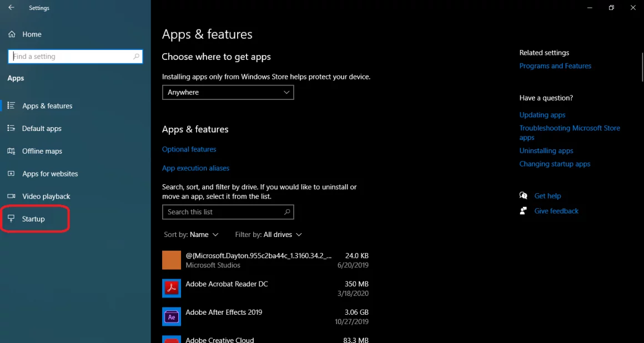Click the Adobe After Effects 2019 icon
This screenshot has height=343, width=644.
pyautogui.click(x=171, y=317)
